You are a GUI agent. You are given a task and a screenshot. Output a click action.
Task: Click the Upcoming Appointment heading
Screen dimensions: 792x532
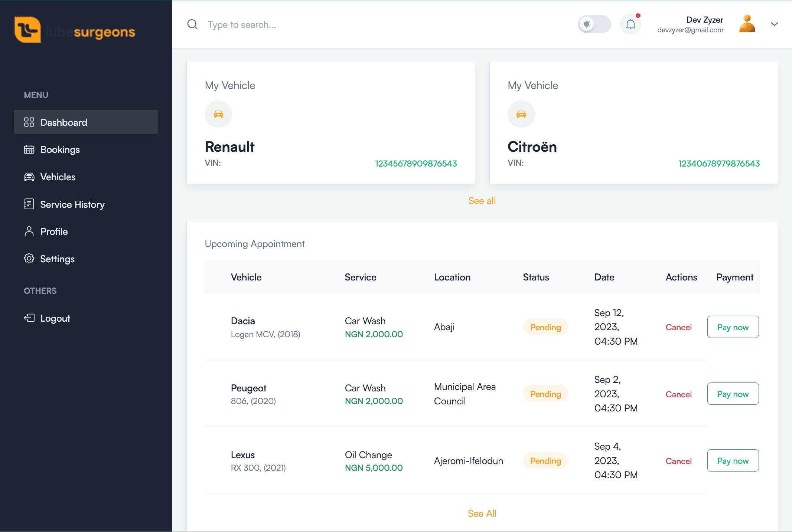[x=255, y=244]
